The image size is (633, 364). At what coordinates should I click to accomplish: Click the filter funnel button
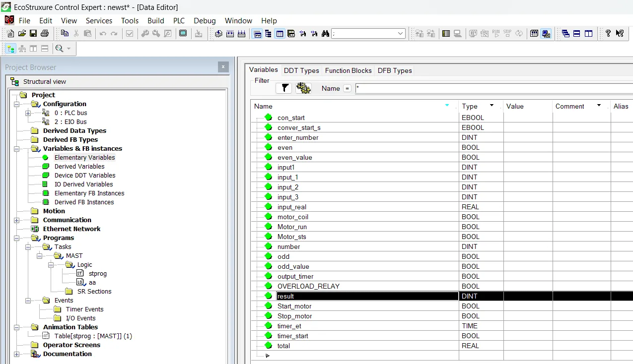point(284,88)
